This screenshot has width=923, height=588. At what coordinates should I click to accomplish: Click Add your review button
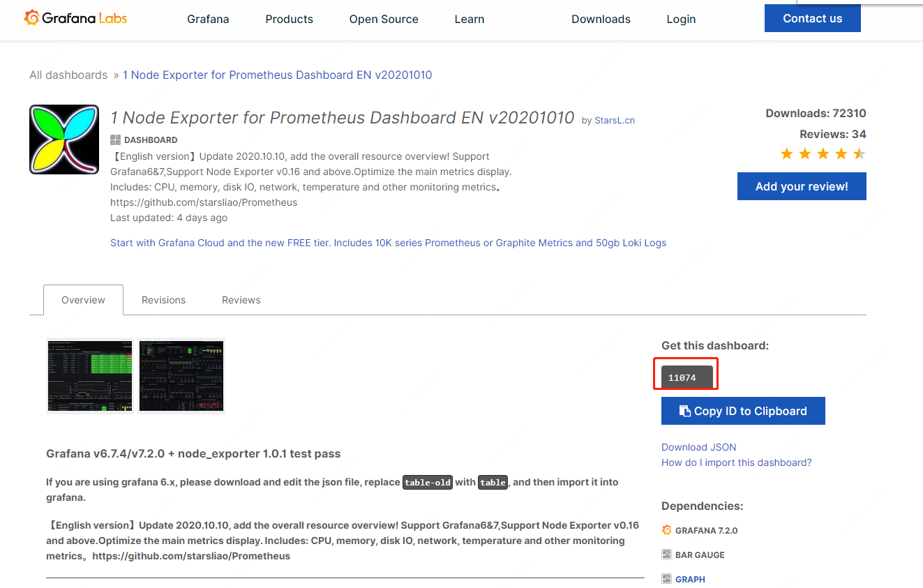coord(802,186)
